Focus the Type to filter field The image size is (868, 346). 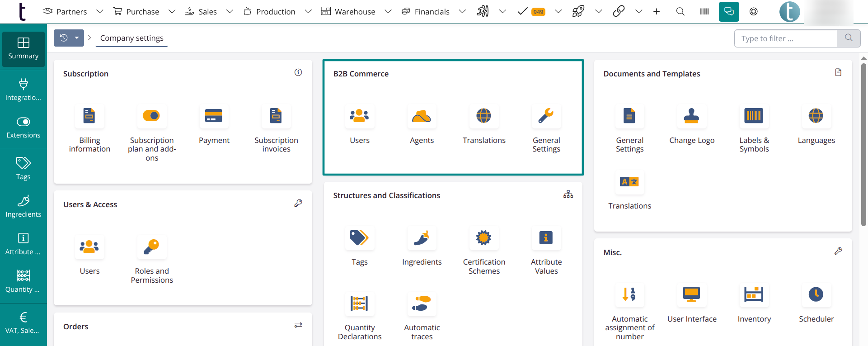[x=786, y=38]
